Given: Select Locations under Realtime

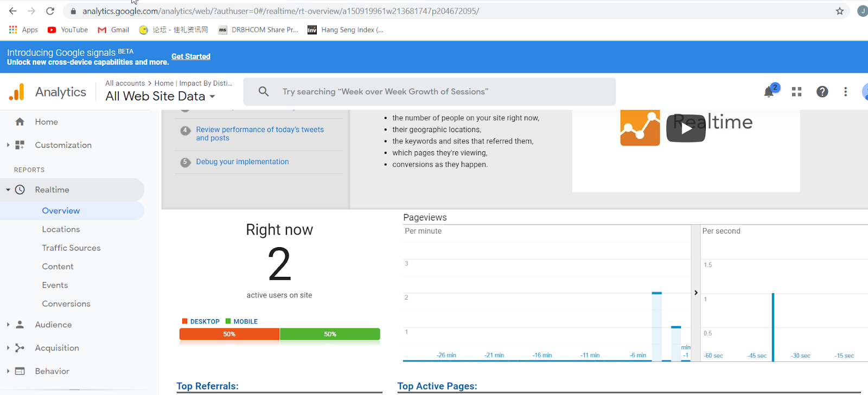Looking at the screenshot, I should coord(61,229).
